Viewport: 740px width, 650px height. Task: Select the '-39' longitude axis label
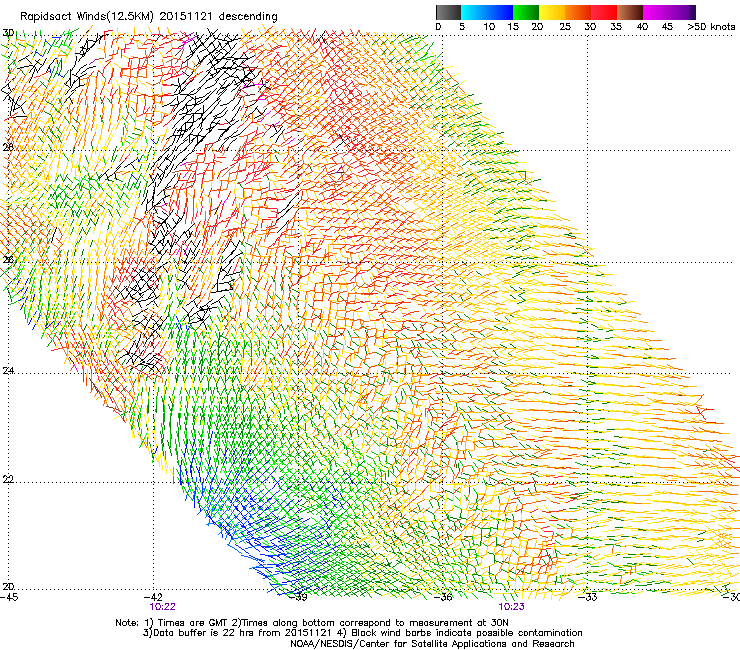point(298,597)
